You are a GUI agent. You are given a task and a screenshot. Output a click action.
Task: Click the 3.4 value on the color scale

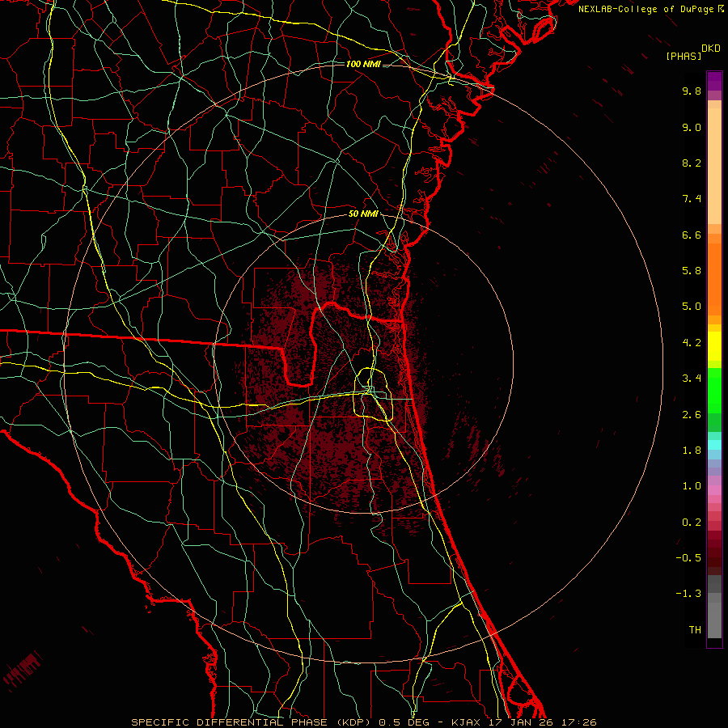click(x=692, y=379)
